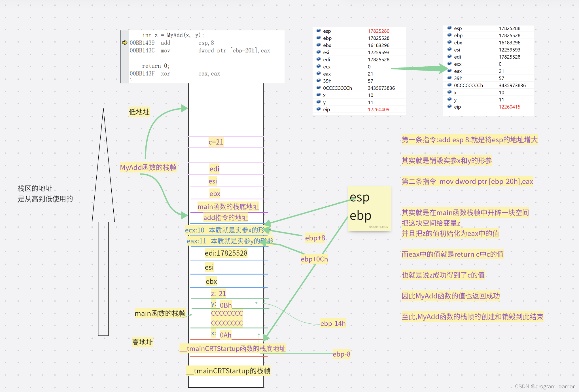
Task: Click the 'ecx:10 本质就是实参x的形参' cell
Action: pos(228,230)
